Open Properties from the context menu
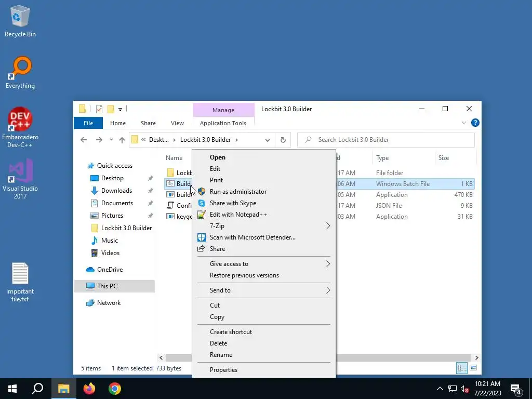532x399 pixels. tap(264, 370)
